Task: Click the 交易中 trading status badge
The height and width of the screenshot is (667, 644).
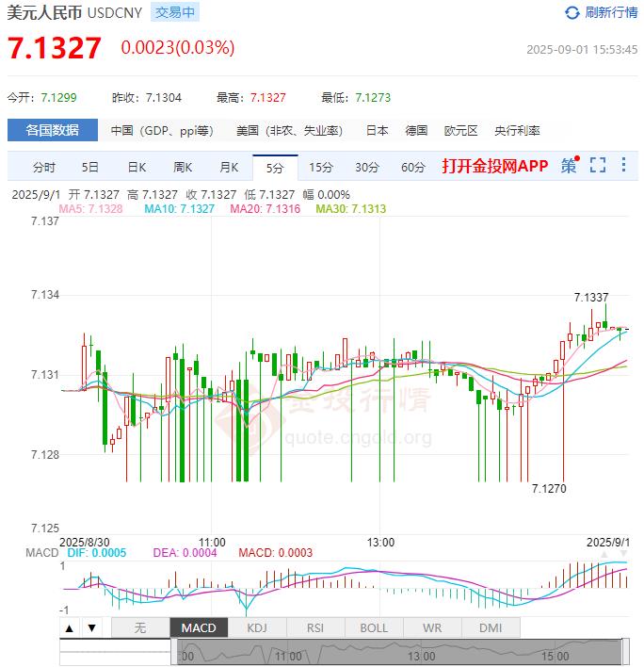Action: [x=175, y=12]
